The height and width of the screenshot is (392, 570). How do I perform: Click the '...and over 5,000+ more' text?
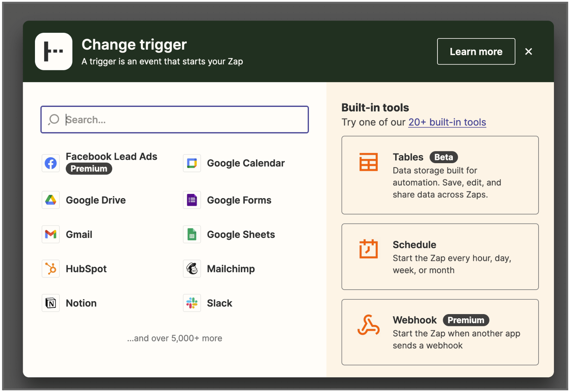coord(174,338)
